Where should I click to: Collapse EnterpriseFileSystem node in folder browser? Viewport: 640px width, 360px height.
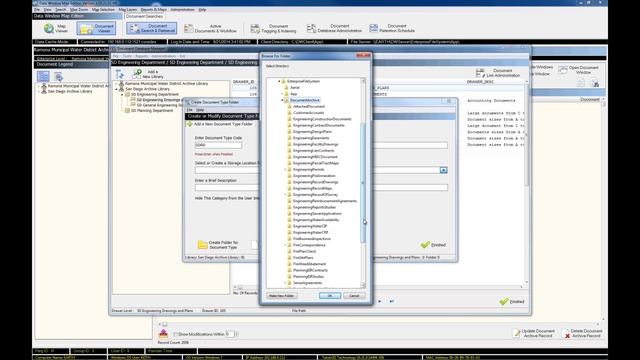pos(280,81)
